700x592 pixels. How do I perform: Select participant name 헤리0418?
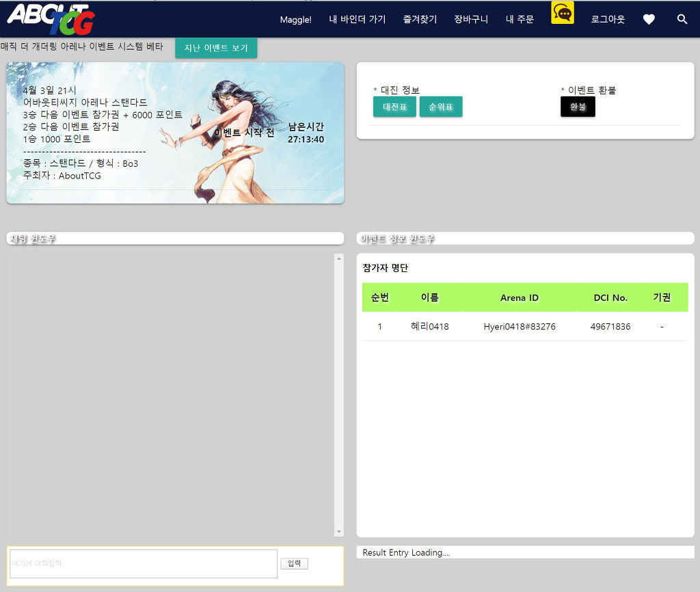429,326
